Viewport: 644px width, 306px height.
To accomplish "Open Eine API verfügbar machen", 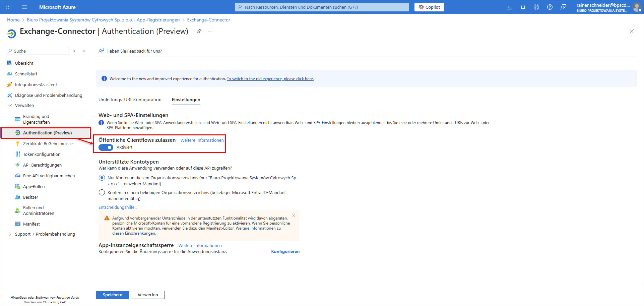I will [x=49, y=176].
